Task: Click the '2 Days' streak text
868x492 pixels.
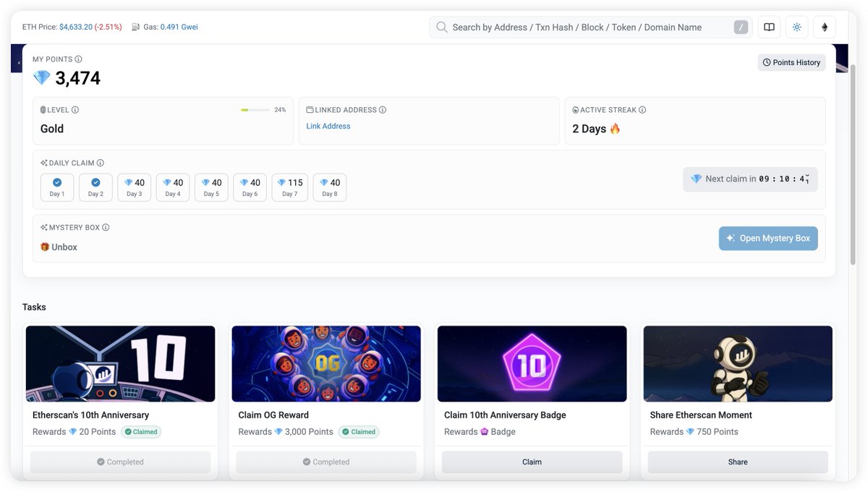Action: (590, 129)
